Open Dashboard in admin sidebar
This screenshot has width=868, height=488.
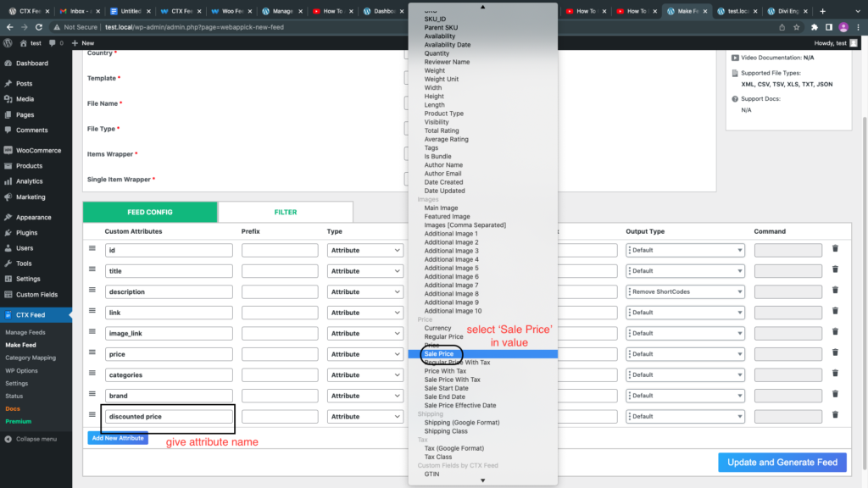[32, 63]
